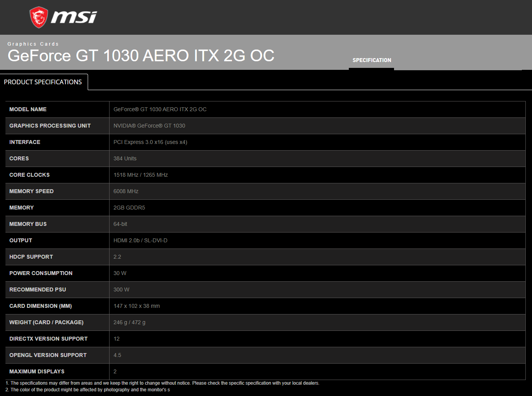
Task: Click the 300 W recommended PSU value
Action: [x=121, y=289]
